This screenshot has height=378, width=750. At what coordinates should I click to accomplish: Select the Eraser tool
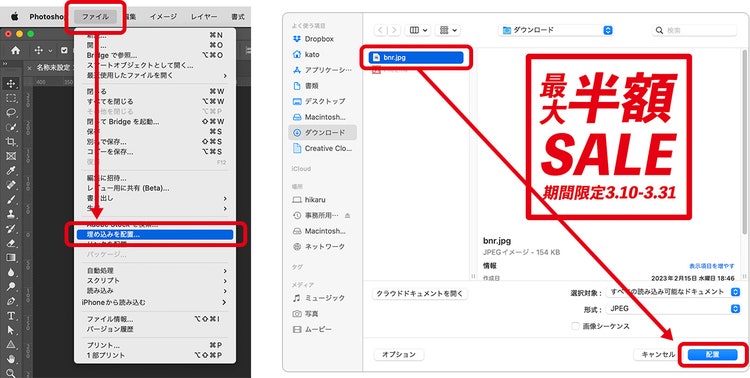click(11, 243)
